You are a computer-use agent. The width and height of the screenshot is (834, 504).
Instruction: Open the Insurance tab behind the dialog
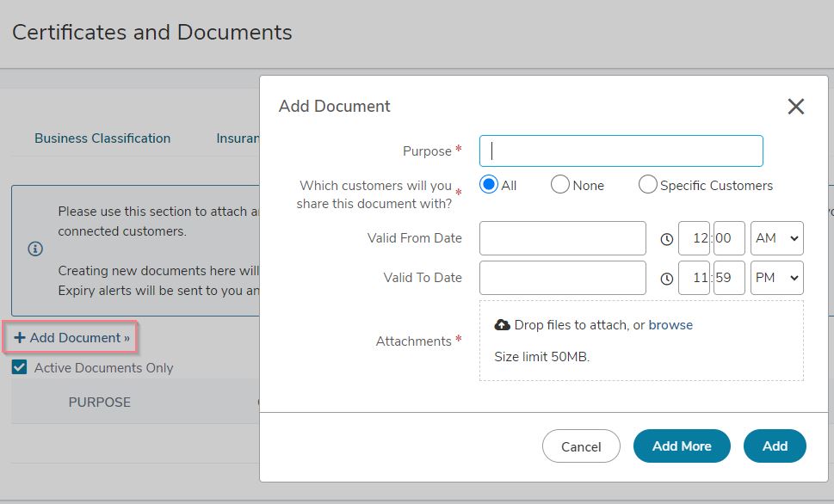(238, 138)
